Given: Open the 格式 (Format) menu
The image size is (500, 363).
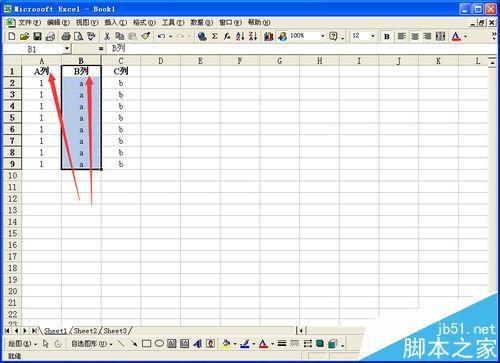Looking at the screenshot, I should 144,22.
